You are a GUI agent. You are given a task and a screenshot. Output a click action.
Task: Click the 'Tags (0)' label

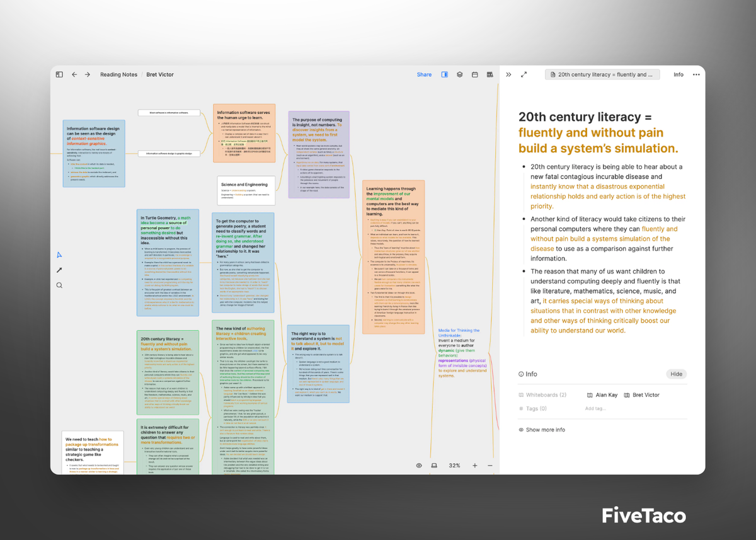click(x=532, y=408)
